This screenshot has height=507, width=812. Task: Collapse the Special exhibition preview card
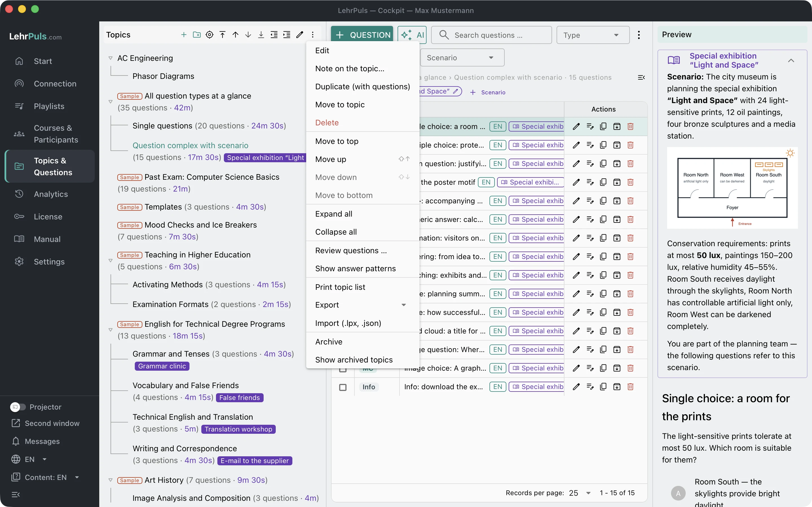click(791, 60)
